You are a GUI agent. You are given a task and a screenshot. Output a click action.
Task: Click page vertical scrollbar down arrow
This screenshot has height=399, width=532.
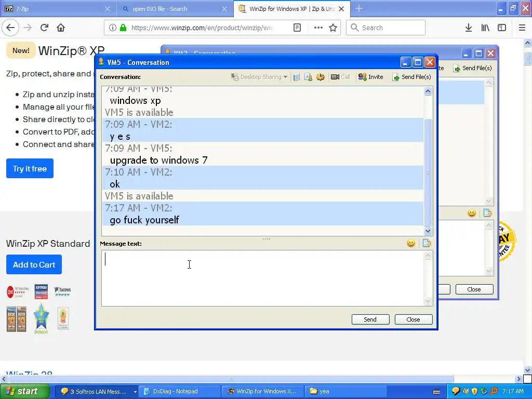click(x=528, y=370)
